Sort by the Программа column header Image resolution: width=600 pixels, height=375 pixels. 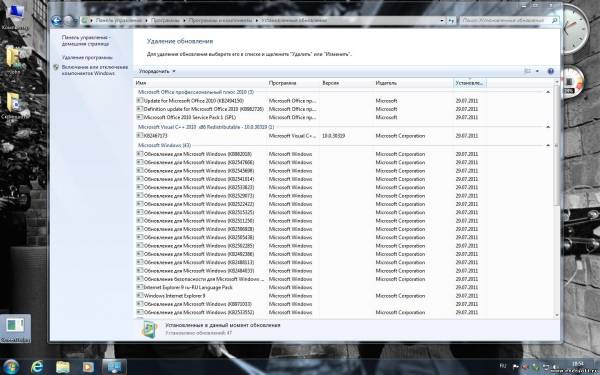coord(293,83)
